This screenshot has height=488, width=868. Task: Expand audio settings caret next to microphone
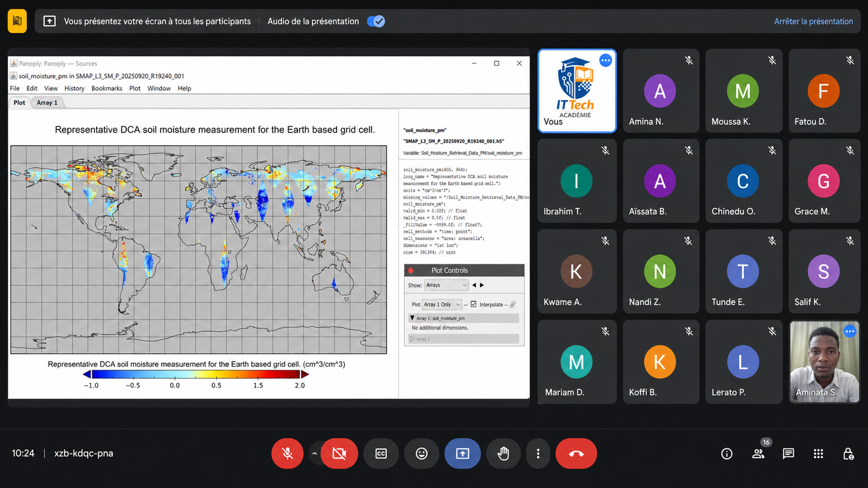314,453
